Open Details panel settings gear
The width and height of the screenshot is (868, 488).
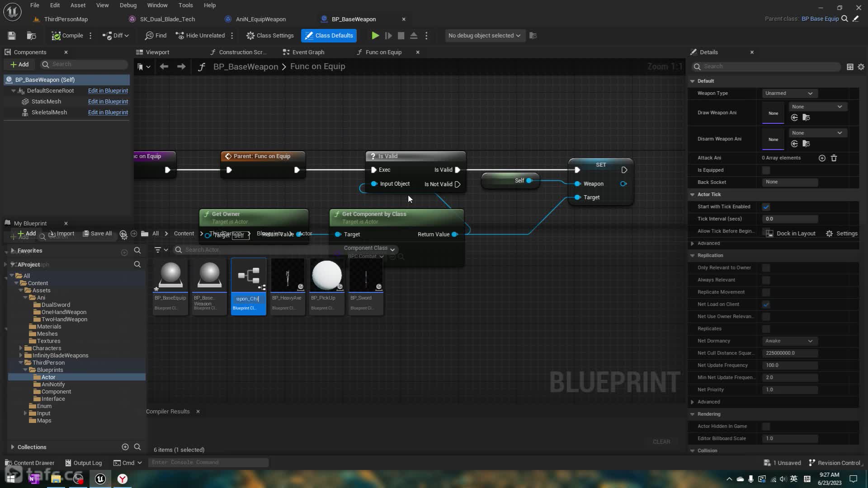861,67
